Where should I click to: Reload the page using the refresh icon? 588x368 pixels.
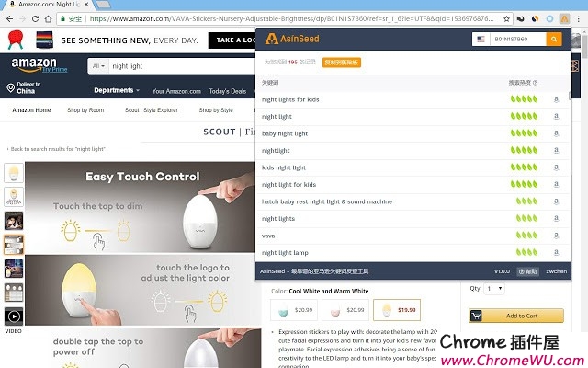[35, 18]
